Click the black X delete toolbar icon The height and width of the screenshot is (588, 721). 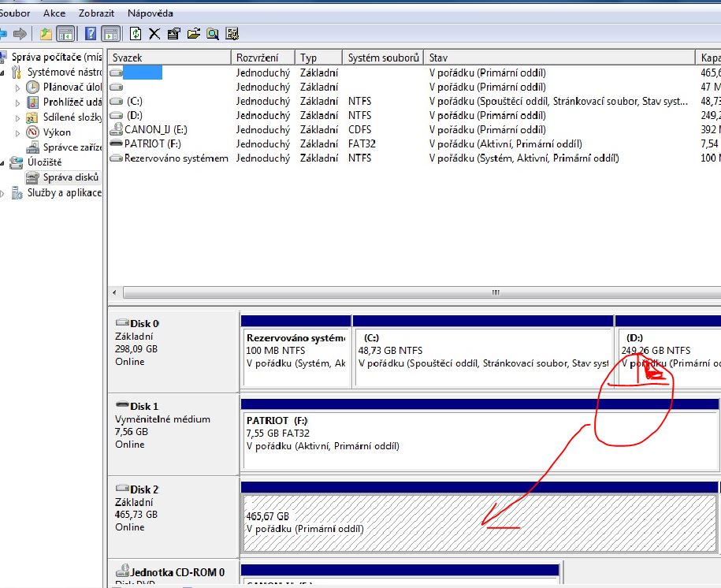point(154,33)
